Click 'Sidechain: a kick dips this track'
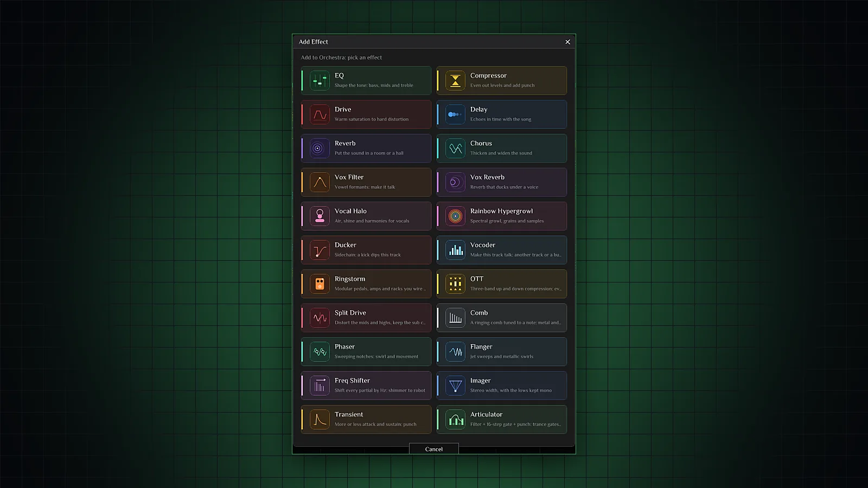The image size is (868, 488). pyautogui.click(x=368, y=255)
